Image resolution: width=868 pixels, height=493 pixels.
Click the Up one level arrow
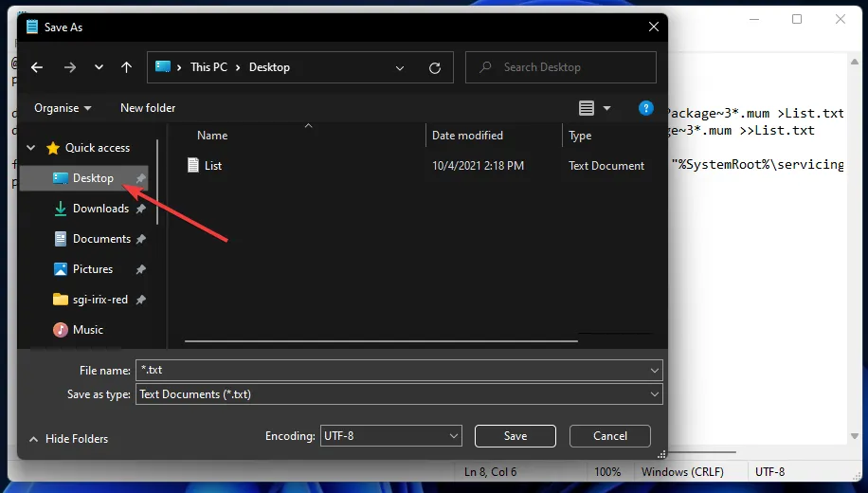click(x=126, y=67)
